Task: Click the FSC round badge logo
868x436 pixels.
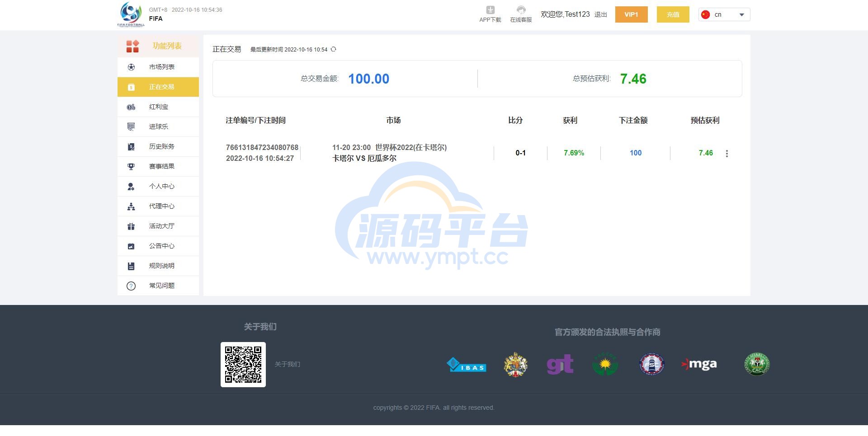Action: click(x=651, y=365)
